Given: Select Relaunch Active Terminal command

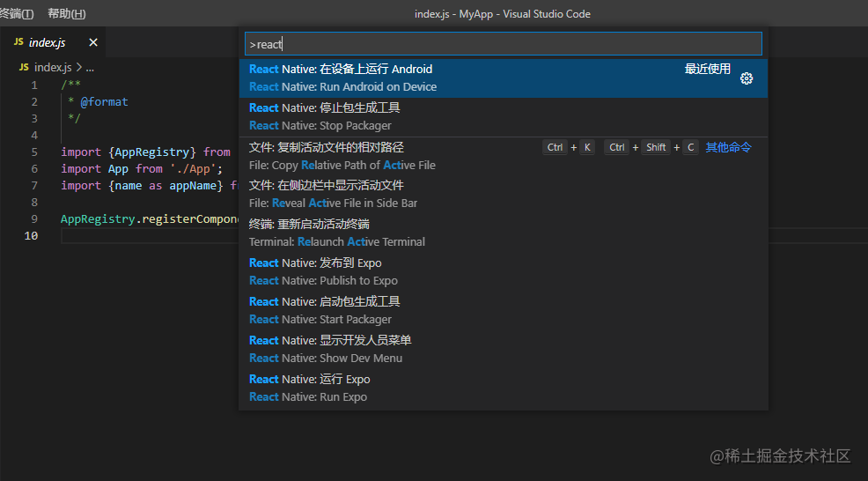Looking at the screenshot, I should click(504, 233).
